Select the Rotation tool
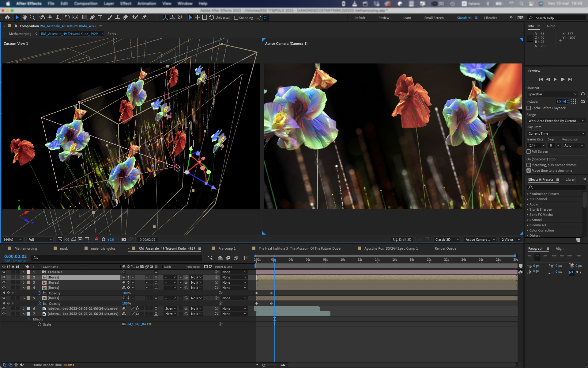Screen dimensions: 588x368 click(67, 17)
